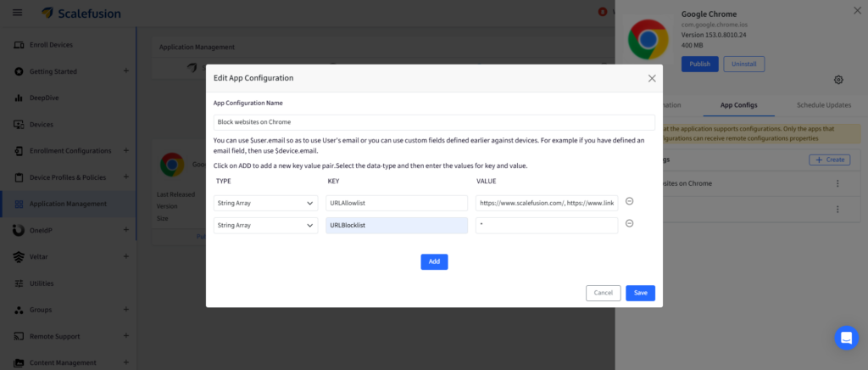Click the Devices sidebar icon
The width and height of the screenshot is (868, 370).
[19, 125]
